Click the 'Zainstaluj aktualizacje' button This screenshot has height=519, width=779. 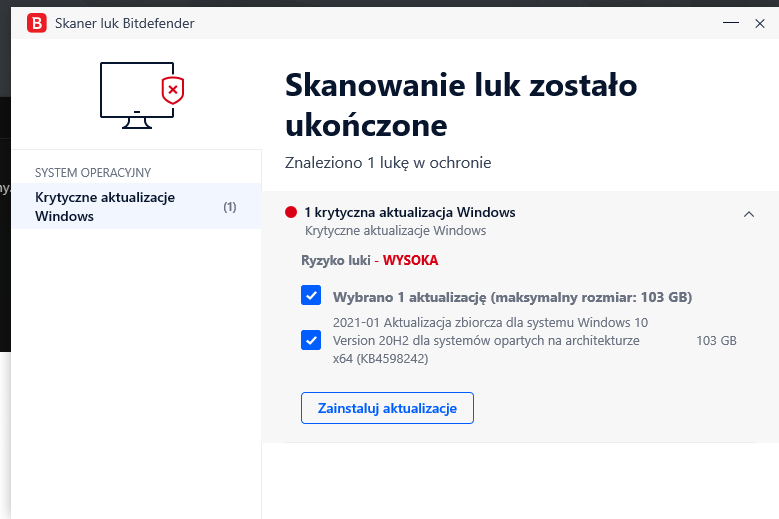[387, 408]
